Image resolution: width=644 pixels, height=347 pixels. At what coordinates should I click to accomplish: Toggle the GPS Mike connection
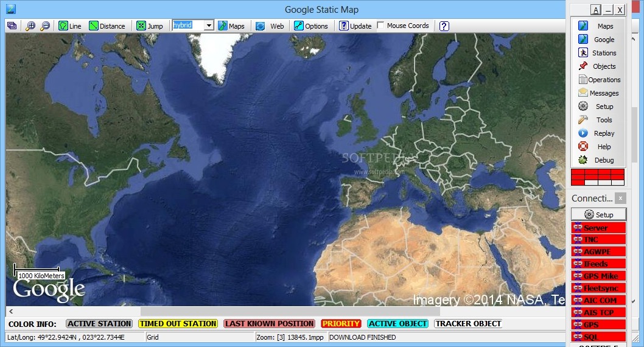598,276
